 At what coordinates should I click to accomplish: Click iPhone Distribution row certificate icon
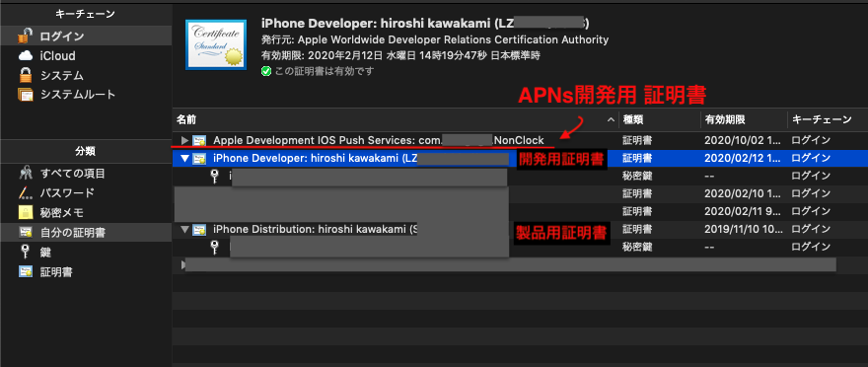[199, 229]
